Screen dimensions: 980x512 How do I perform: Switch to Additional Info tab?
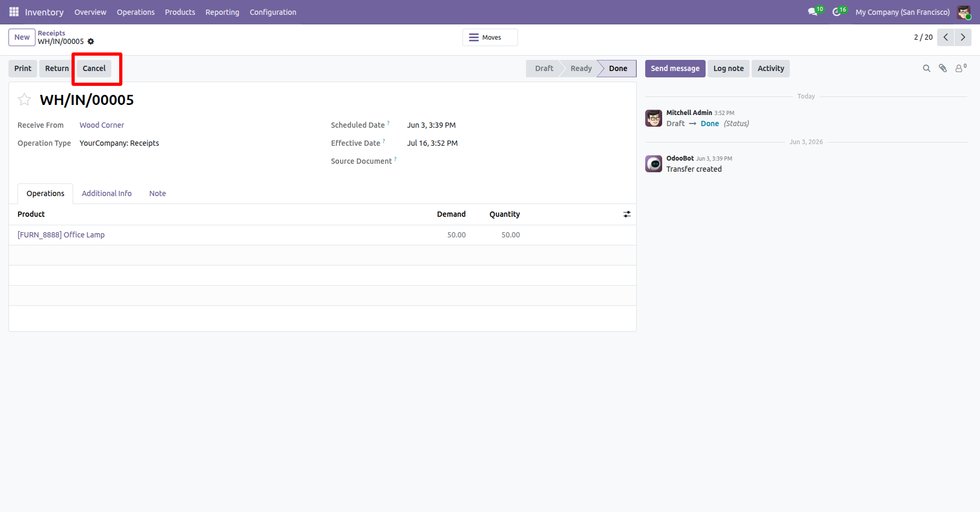(106, 193)
